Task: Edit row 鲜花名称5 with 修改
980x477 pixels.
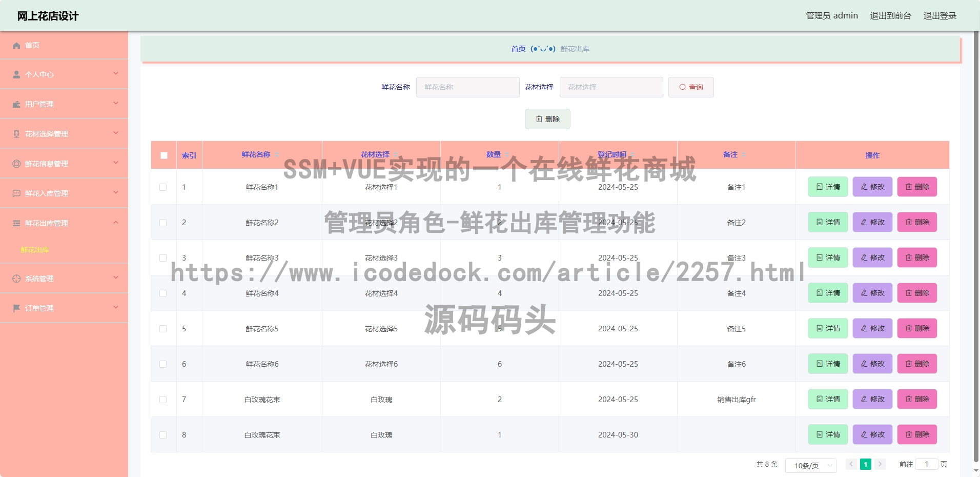Action: [x=872, y=328]
